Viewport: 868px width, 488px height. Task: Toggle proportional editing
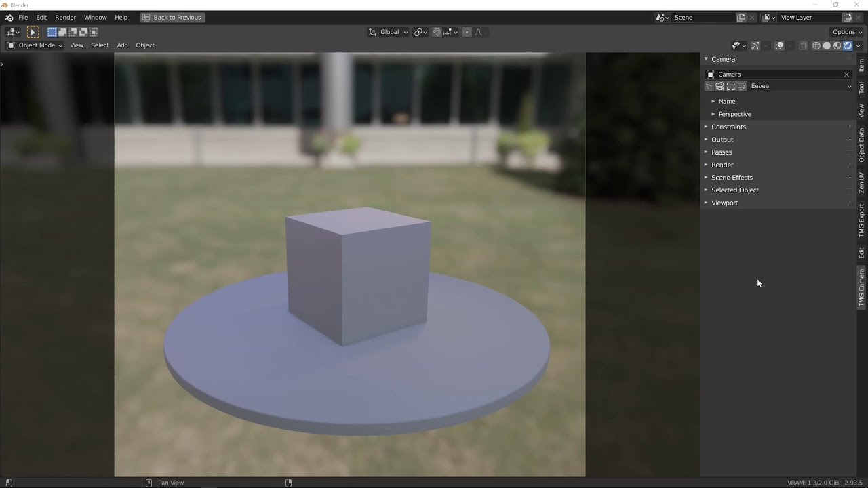coord(467,32)
